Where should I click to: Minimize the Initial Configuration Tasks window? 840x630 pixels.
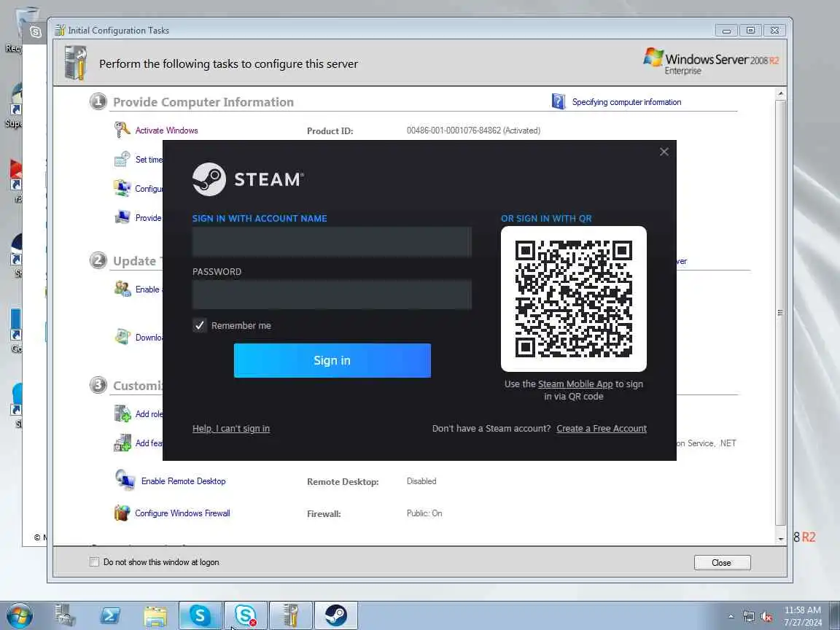pyautogui.click(x=726, y=31)
